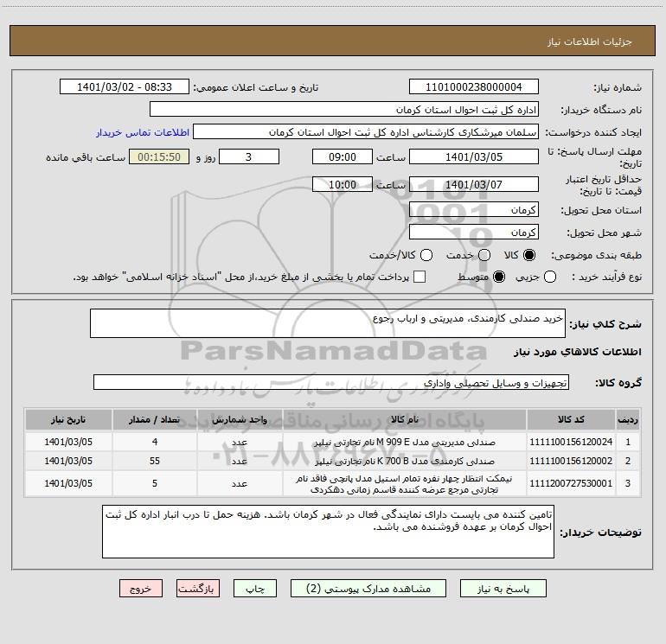Click the بازگشت back button
Viewport: 666px width, 644px height.
(x=198, y=589)
